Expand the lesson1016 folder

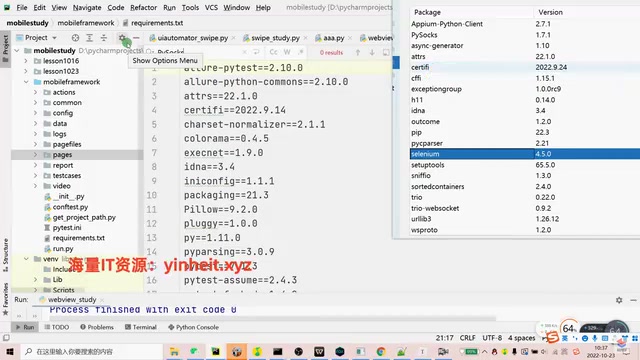[x=26, y=61]
